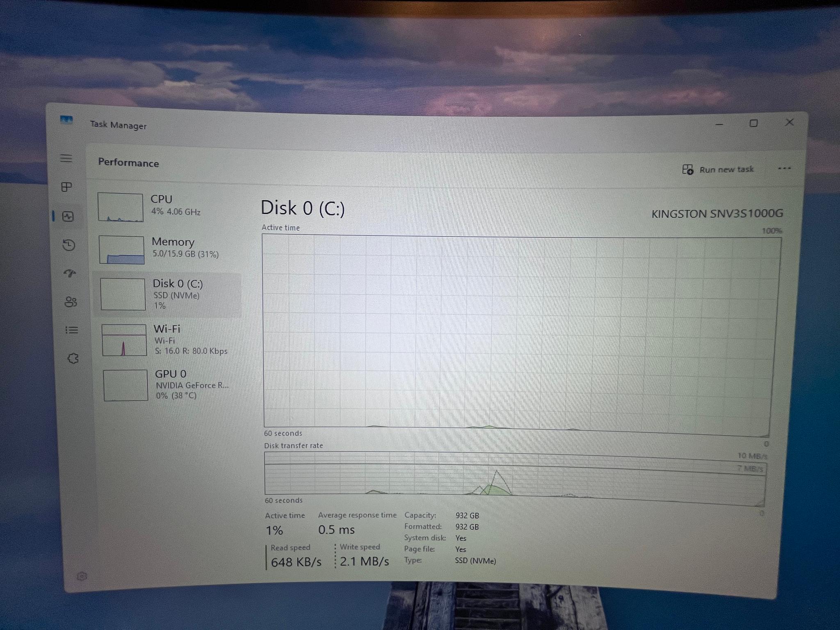840x630 pixels.
Task: Click the CPU usage mini graph
Action: 121,208
